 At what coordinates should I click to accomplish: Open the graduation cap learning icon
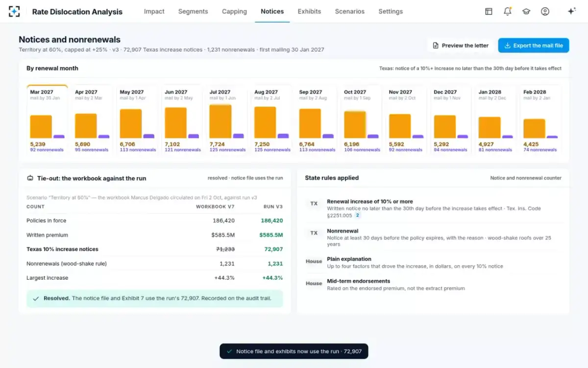click(x=526, y=11)
